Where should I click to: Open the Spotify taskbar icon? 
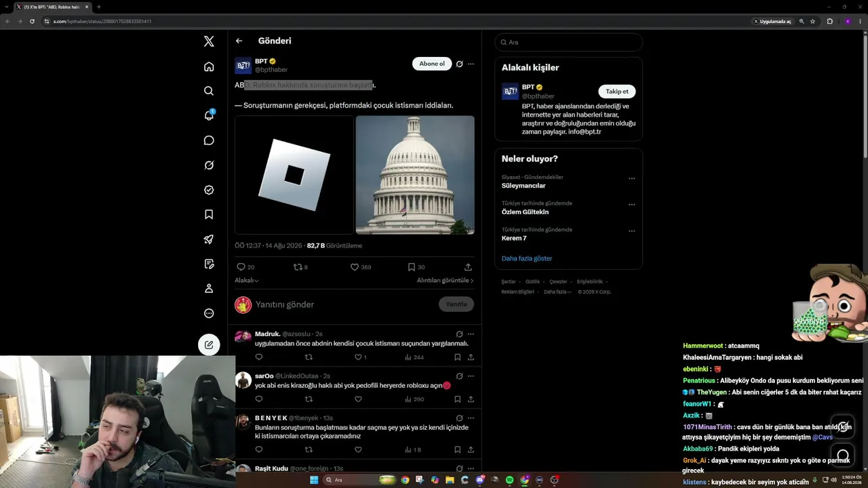pos(510,480)
